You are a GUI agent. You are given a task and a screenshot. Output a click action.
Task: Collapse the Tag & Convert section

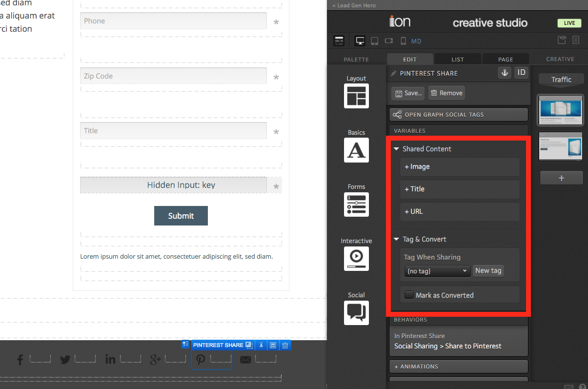coord(397,239)
